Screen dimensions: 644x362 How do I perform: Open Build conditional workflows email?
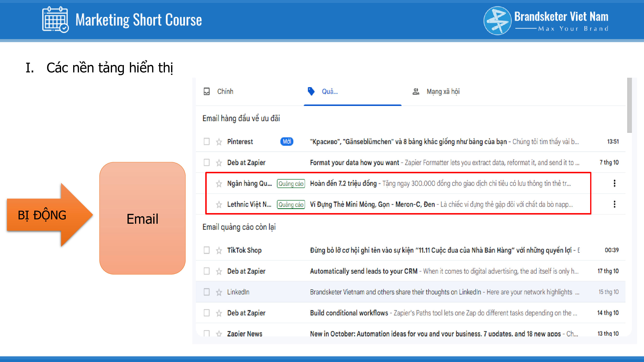point(349,313)
